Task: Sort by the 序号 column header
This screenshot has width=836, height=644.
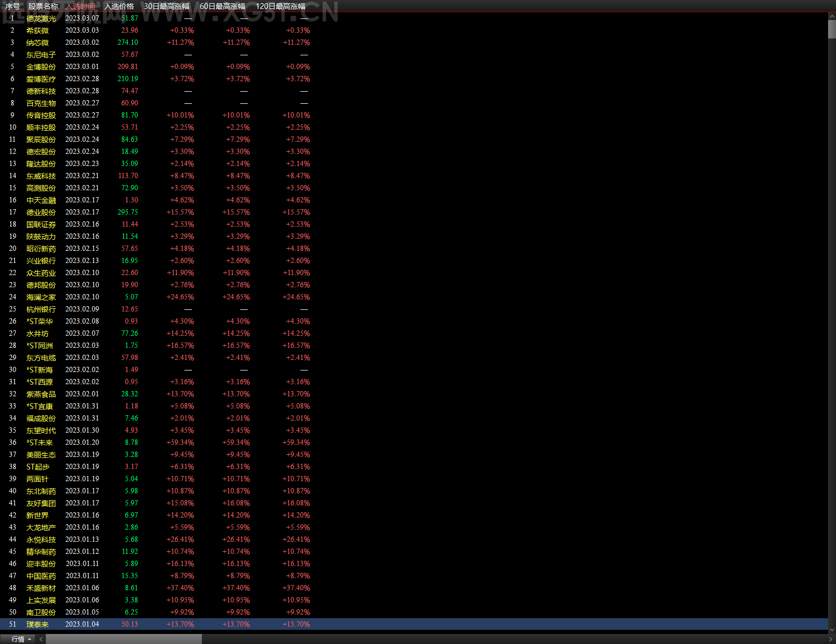Action: pyautogui.click(x=13, y=6)
